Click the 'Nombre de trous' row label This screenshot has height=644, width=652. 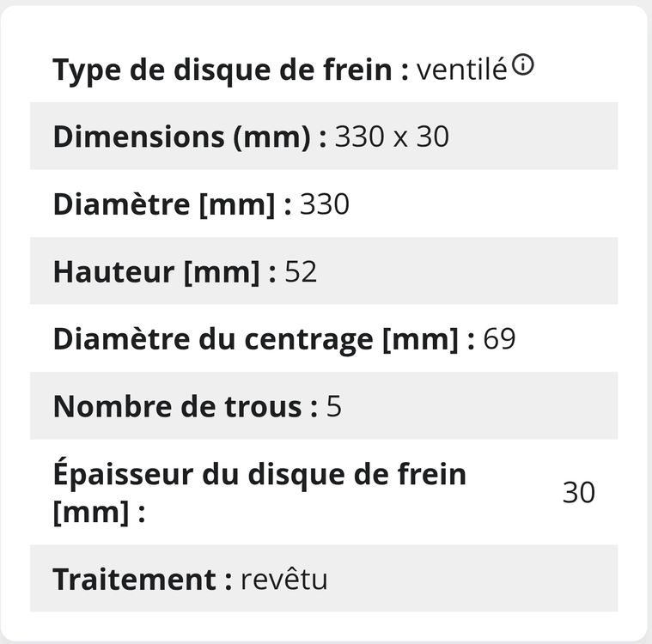pos(186,406)
